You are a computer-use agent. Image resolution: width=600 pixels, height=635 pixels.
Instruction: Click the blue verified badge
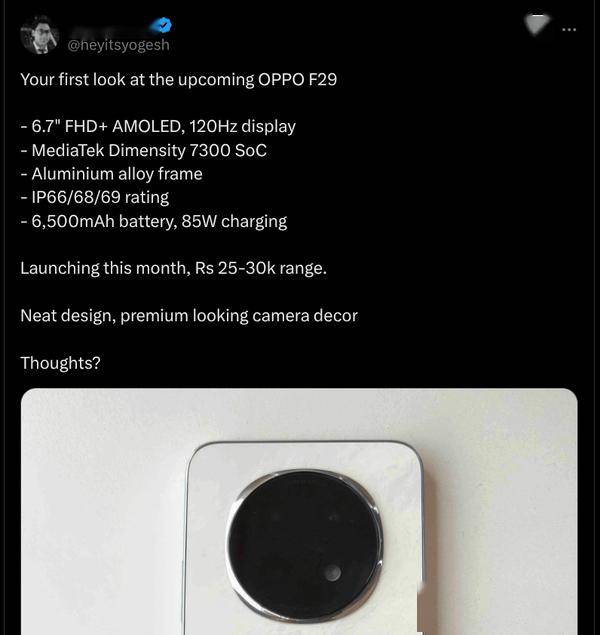[x=163, y=26]
